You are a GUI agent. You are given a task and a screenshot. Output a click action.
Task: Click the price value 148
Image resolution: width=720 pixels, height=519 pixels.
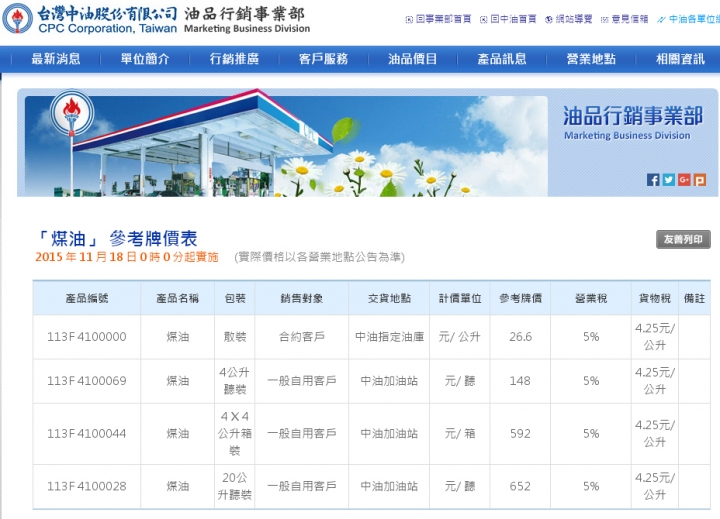click(x=520, y=381)
